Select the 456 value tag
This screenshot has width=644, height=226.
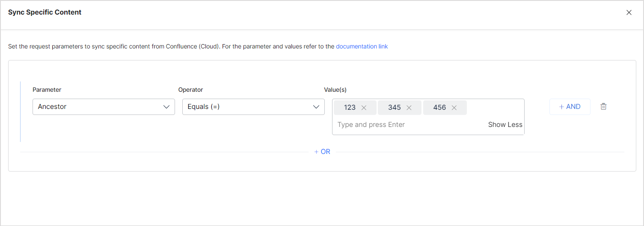point(439,108)
